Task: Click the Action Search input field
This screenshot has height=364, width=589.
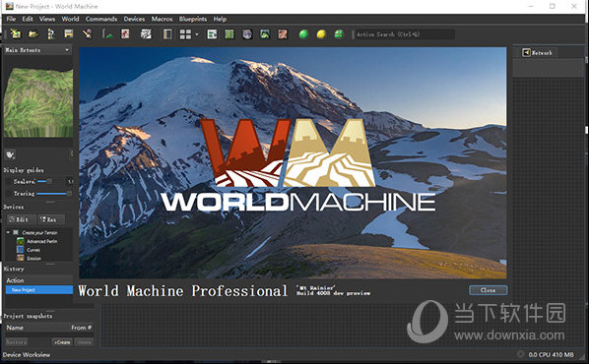Action: tap(404, 34)
